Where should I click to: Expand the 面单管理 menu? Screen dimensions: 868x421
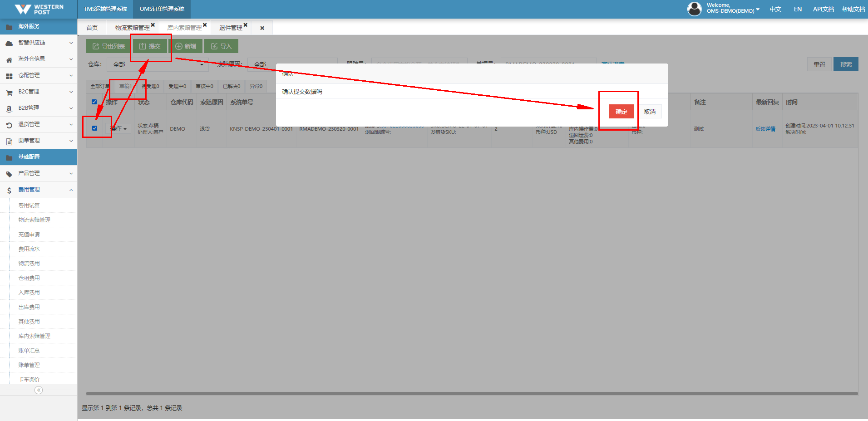71,141
